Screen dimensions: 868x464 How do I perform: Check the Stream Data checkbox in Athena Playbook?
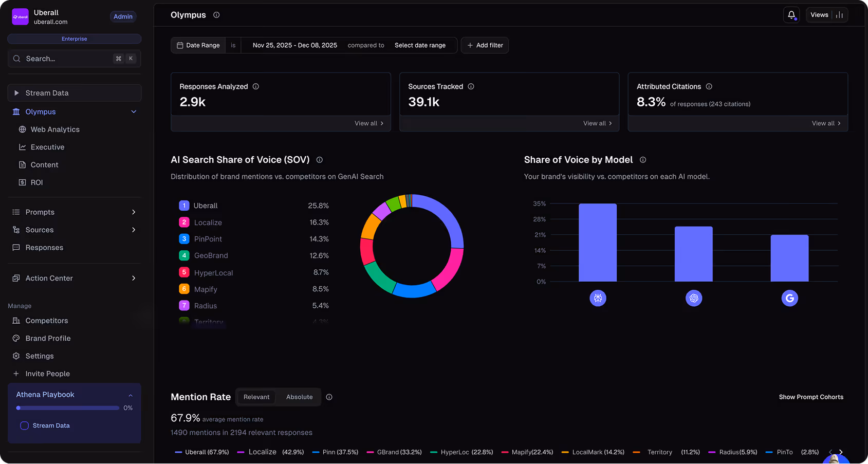tap(24, 425)
